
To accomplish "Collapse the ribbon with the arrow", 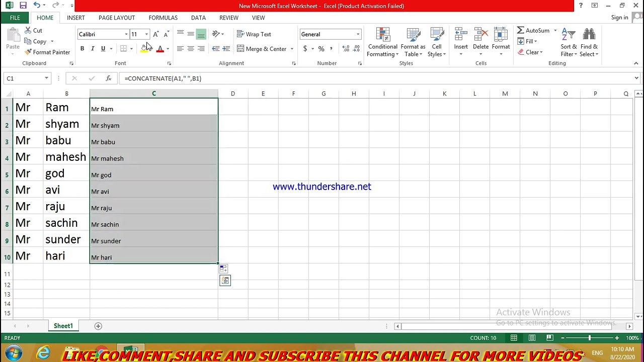I will (636, 63).
